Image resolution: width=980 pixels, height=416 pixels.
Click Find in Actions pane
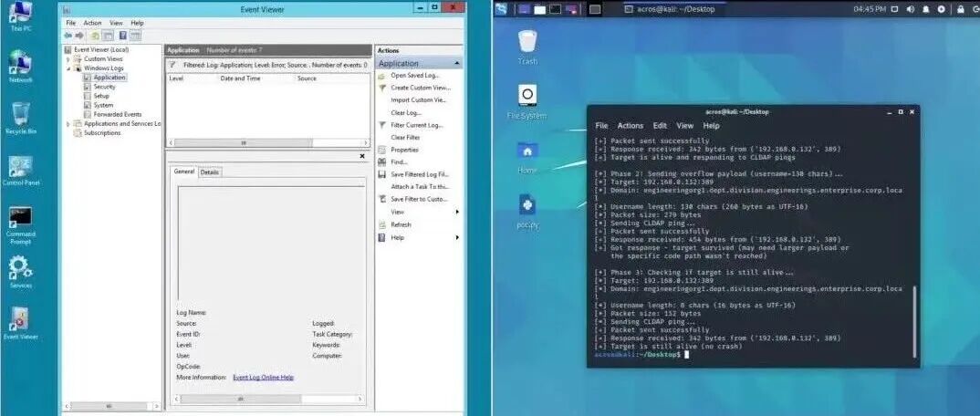coord(399,161)
